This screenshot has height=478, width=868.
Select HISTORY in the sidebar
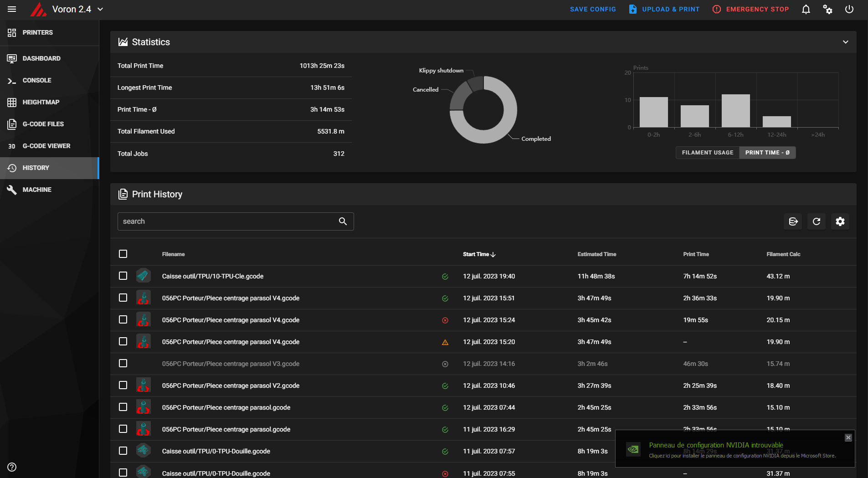point(49,168)
